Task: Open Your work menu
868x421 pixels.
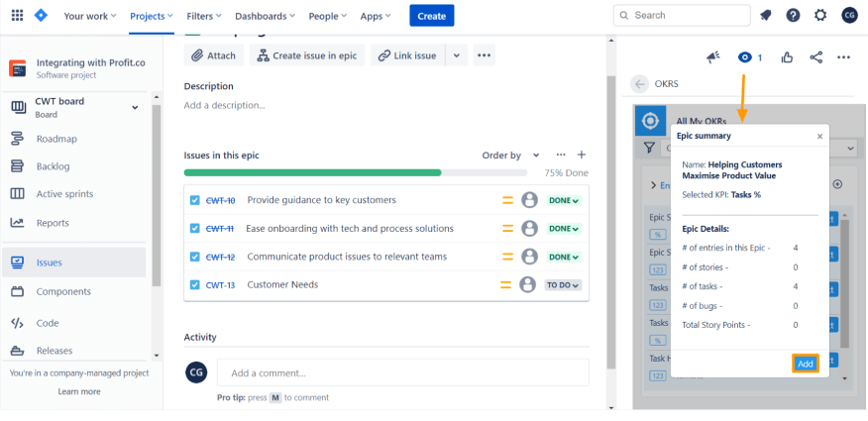Action: point(90,16)
